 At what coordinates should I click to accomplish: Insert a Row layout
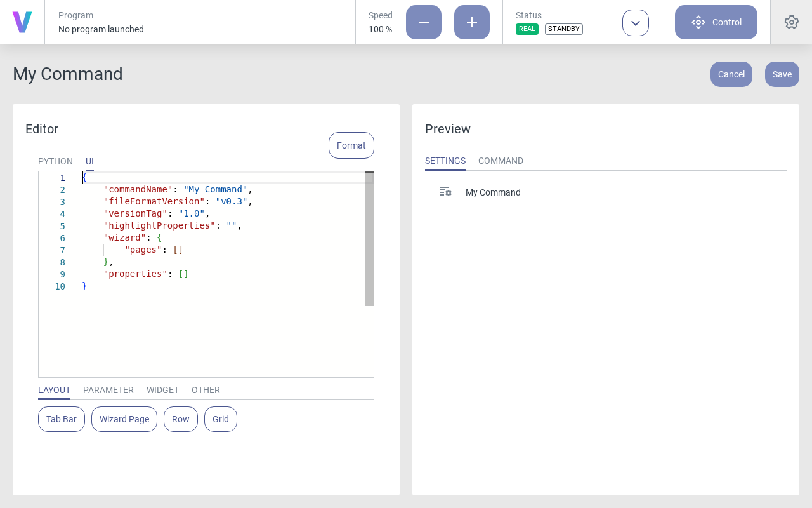click(x=181, y=419)
